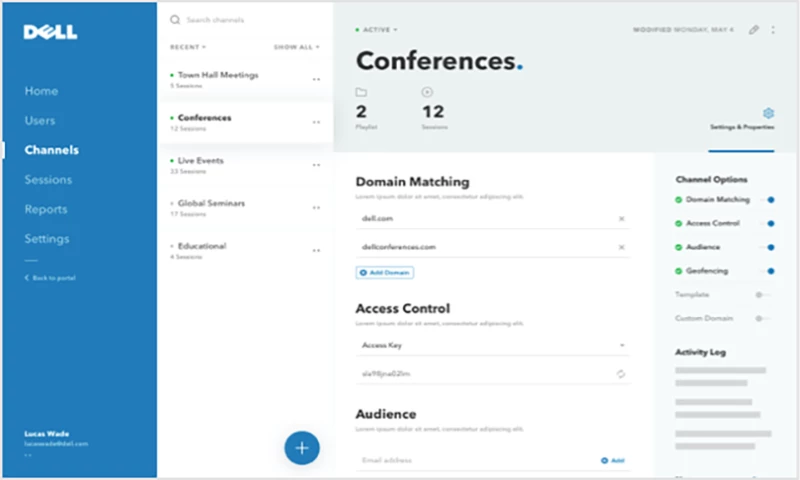Image resolution: width=800 pixels, height=480 pixels.
Task: Disable the Geofencing toggle
Action: 767,271
